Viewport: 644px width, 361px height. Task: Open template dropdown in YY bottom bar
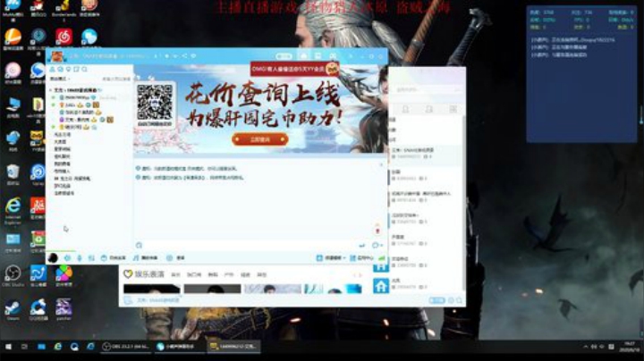click(x=331, y=258)
